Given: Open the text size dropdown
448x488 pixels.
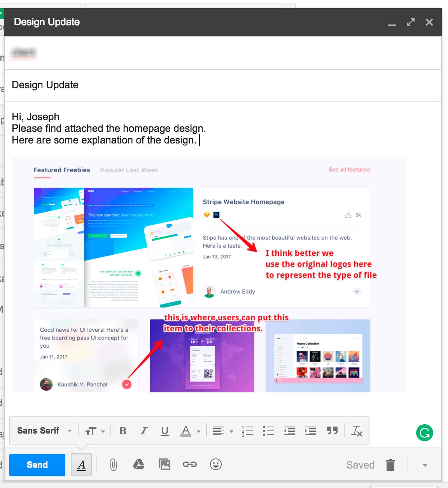Looking at the screenshot, I should click(x=95, y=431).
